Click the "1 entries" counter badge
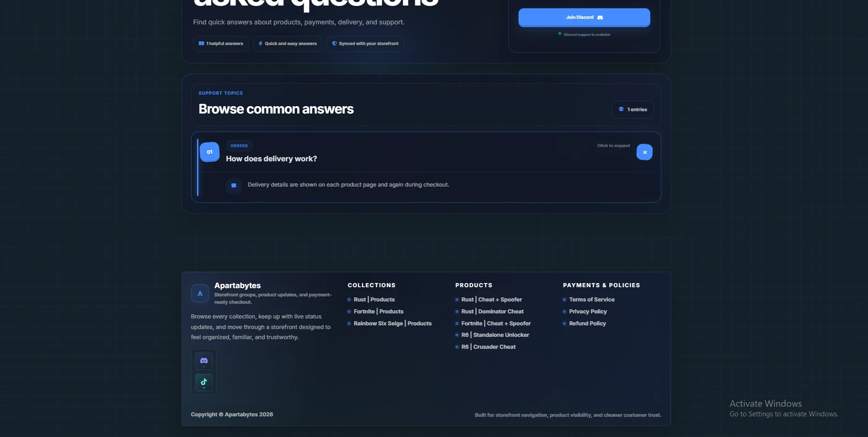Screen dimensions: 868x437 [x=632, y=109]
